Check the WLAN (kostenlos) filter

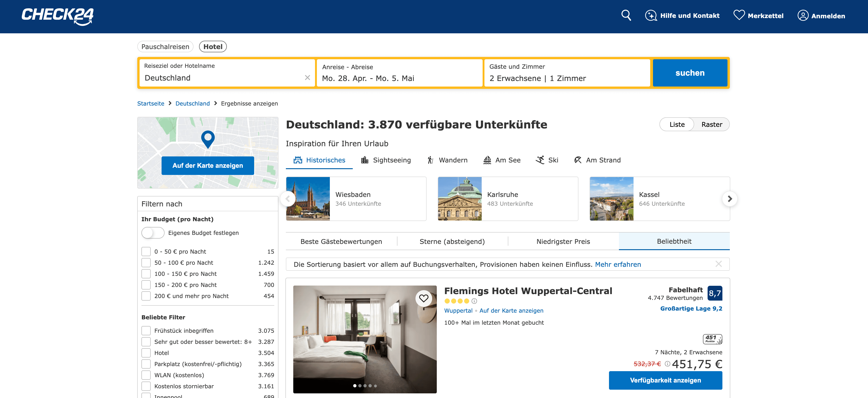[146, 375]
